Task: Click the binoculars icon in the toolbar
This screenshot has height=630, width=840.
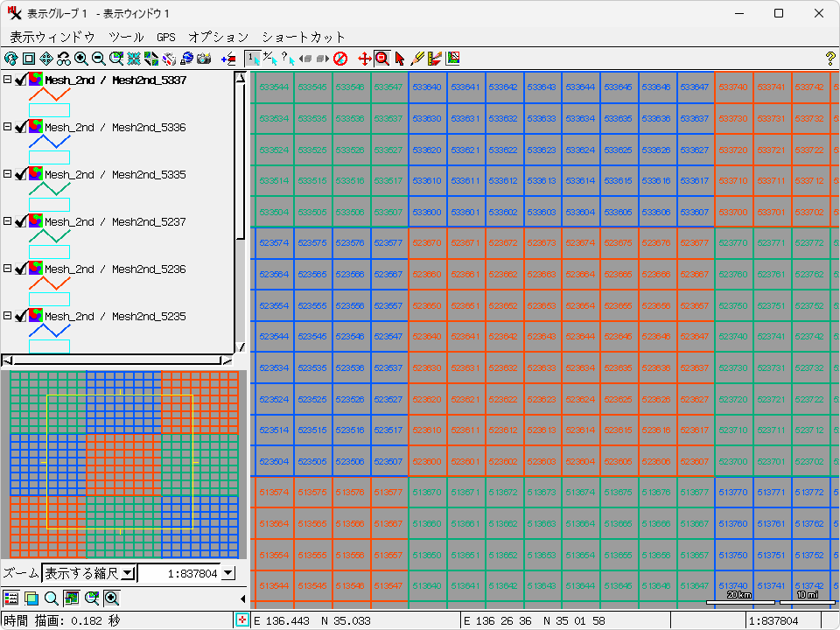Action: (64, 59)
